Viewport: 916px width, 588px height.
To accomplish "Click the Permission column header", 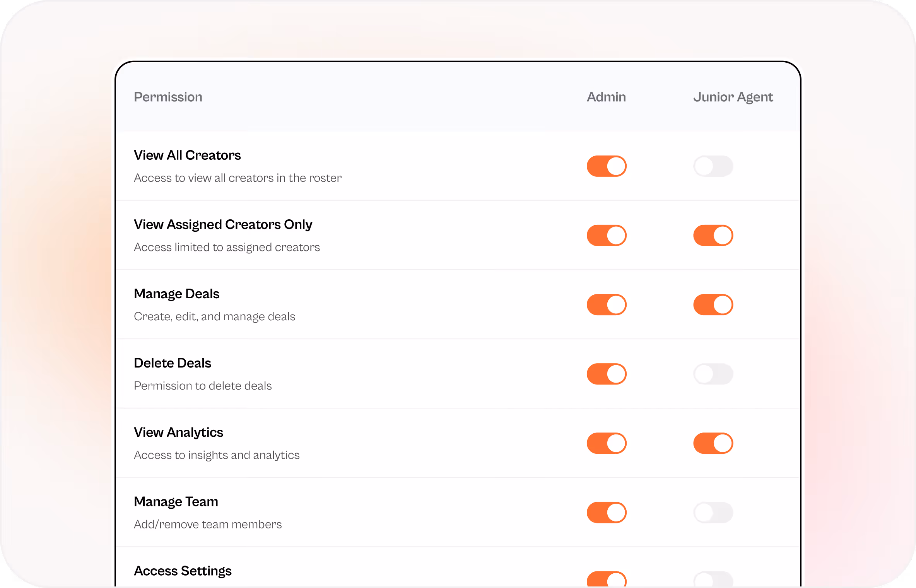I will click(x=168, y=97).
